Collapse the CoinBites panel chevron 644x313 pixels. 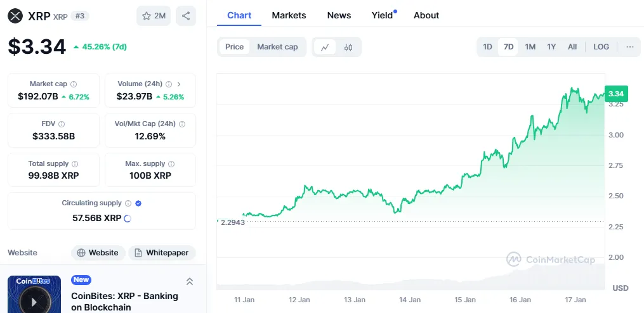pos(189,282)
